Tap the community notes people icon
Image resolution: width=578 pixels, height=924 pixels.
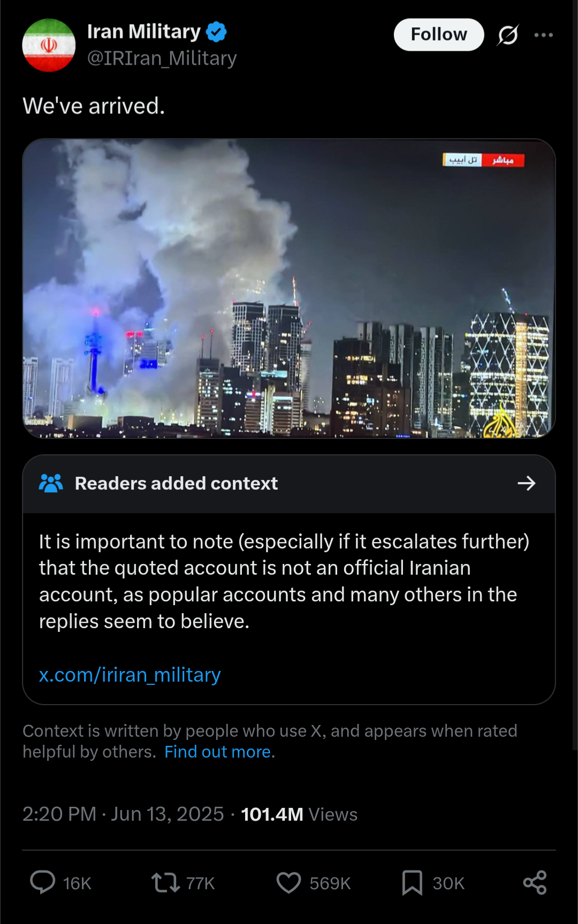click(51, 483)
